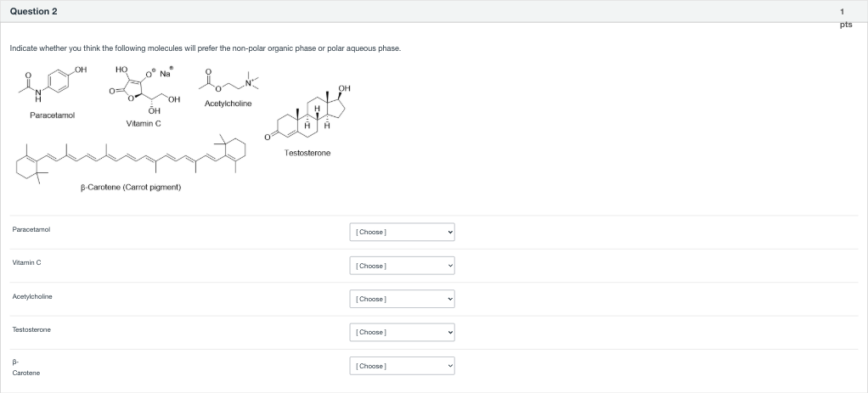Click the Vitamin C structure drawing
Viewport: 868px width, 393px height.
[145, 90]
